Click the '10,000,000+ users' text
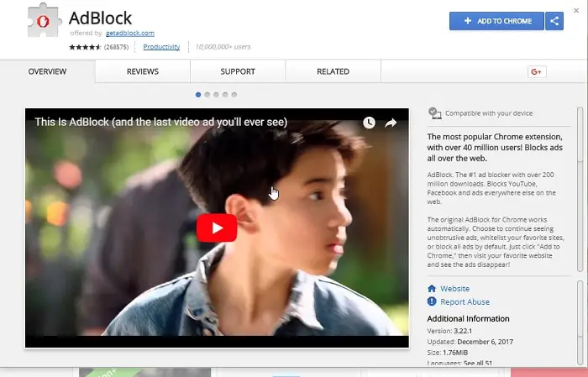The width and height of the screenshot is (588, 377). tap(223, 47)
